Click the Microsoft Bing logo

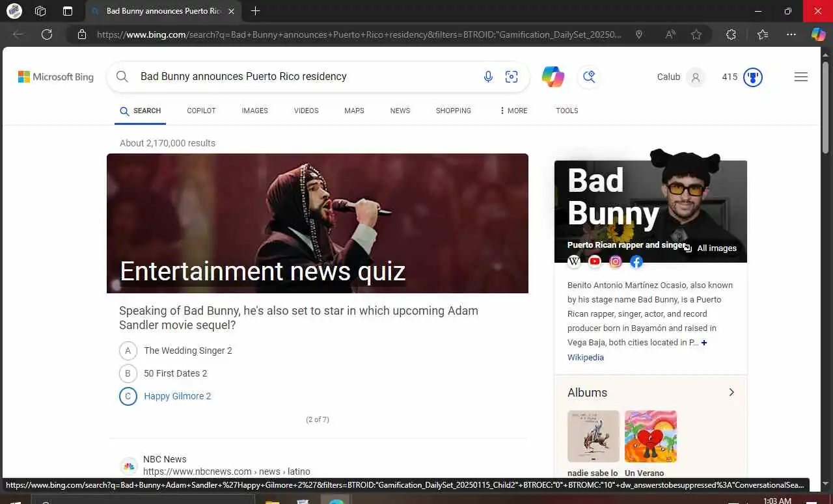(x=56, y=77)
